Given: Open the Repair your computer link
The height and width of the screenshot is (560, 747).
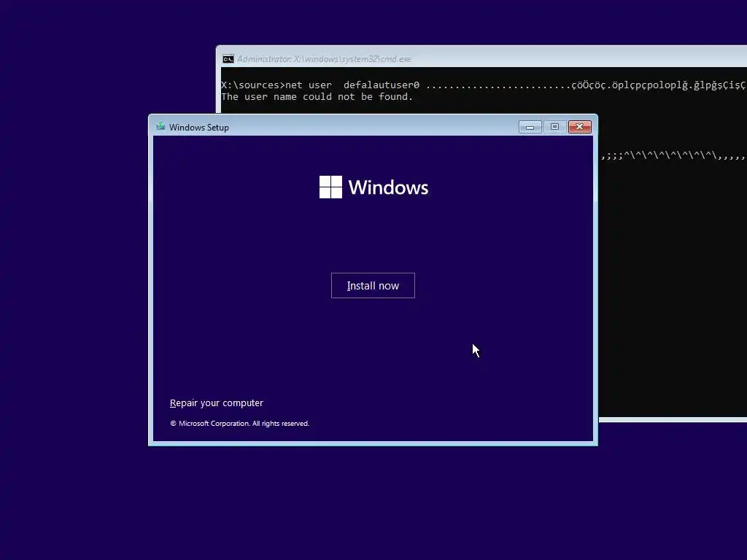Looking at the screenshot, I should point(217,402).
